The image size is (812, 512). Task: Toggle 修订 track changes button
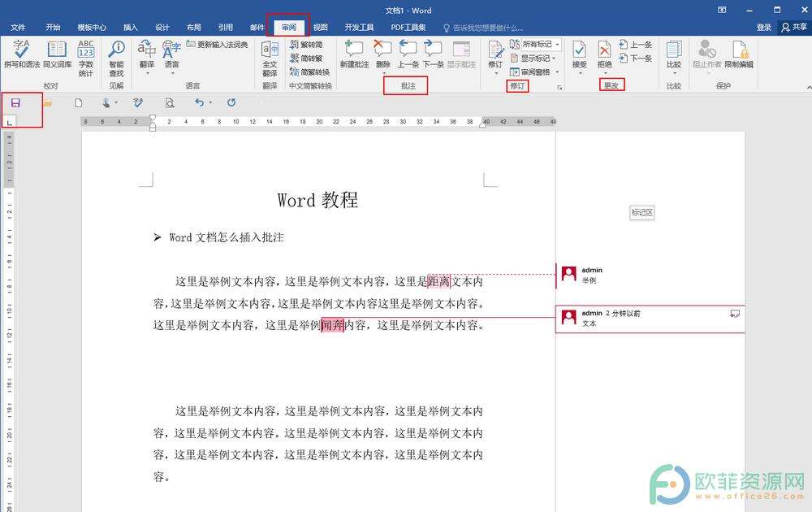tap(495, 54)
